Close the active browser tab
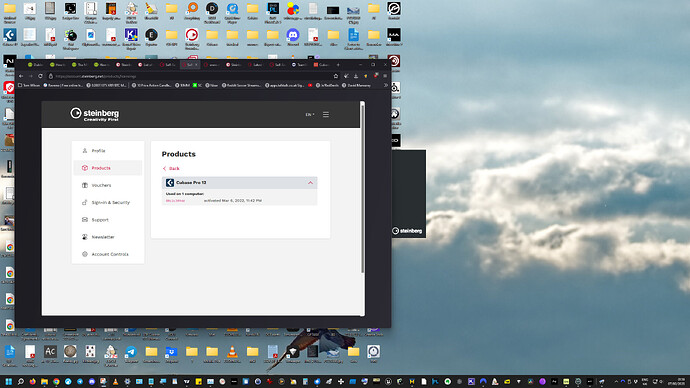This screenshot has width=690, height=388. pyautogui.click(x=196, y=65)
